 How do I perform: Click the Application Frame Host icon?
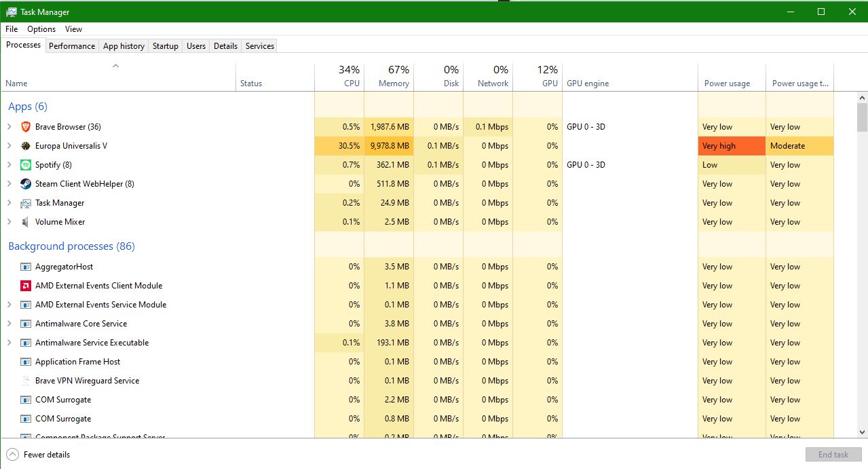26,362
